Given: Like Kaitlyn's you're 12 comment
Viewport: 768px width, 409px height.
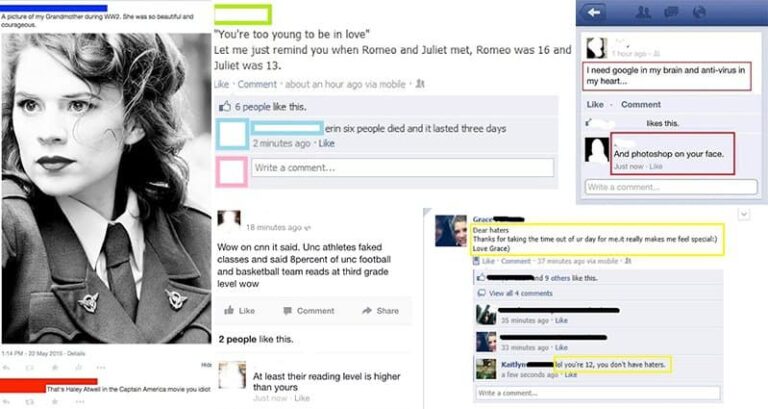Looking at the screenshot, I should tap(571, 375).
